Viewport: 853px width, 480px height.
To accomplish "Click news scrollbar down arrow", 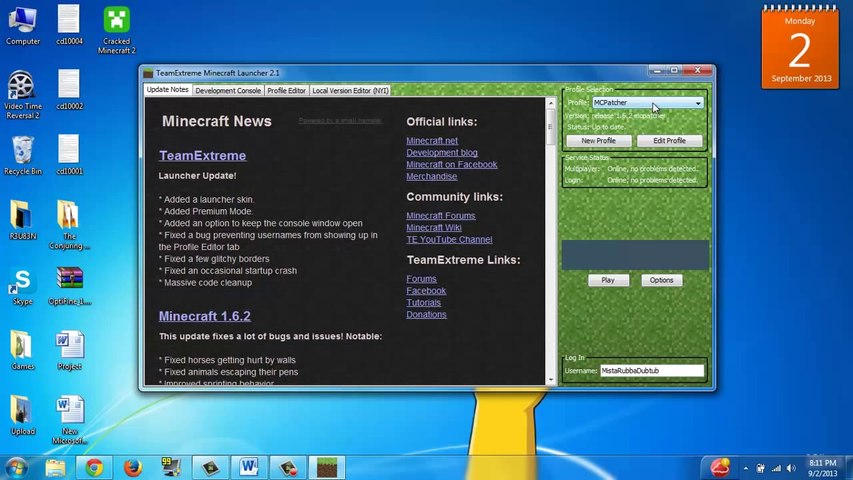I will (551, 379).
